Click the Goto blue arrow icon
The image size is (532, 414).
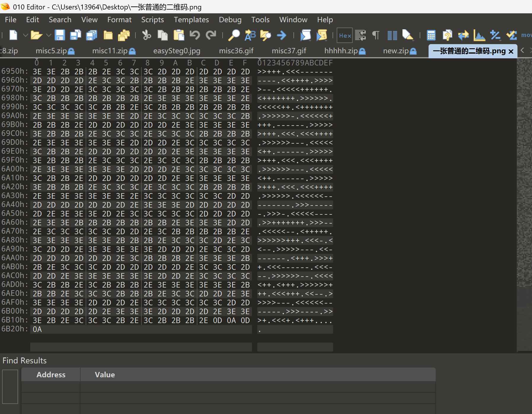[282, 35]
